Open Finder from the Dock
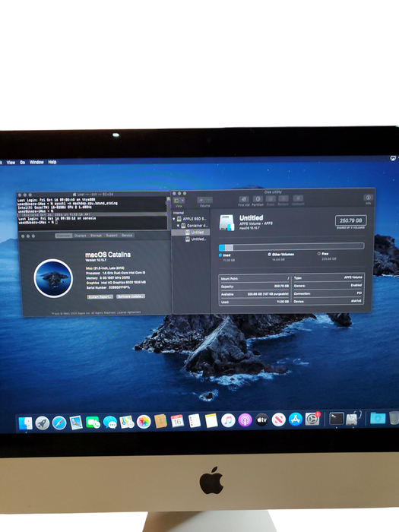The image size is (399, 532). pos(25,423)
